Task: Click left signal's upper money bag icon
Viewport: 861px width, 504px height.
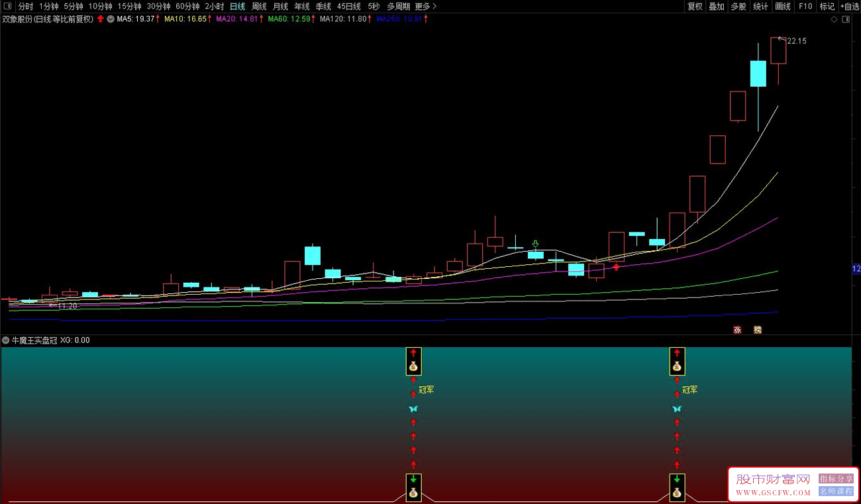Action: point(413,366)
